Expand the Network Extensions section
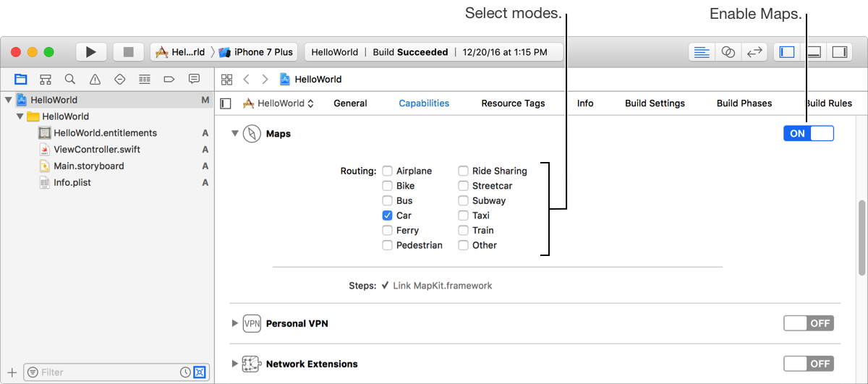This screenshot has height=384, width=868. click(x=234, y=364)
